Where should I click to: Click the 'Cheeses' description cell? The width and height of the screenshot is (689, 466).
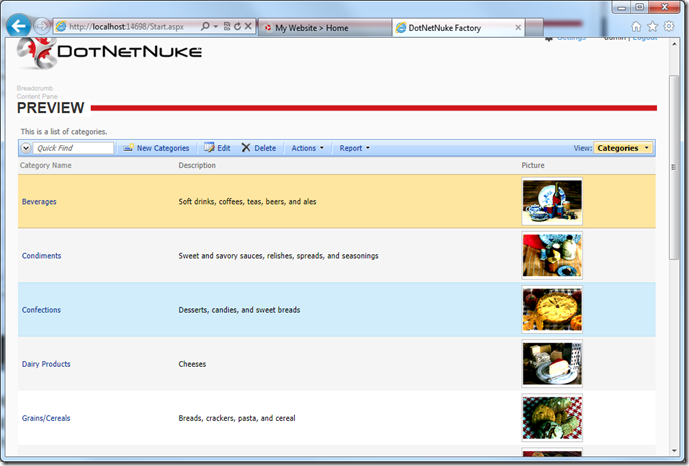[192, 364]
